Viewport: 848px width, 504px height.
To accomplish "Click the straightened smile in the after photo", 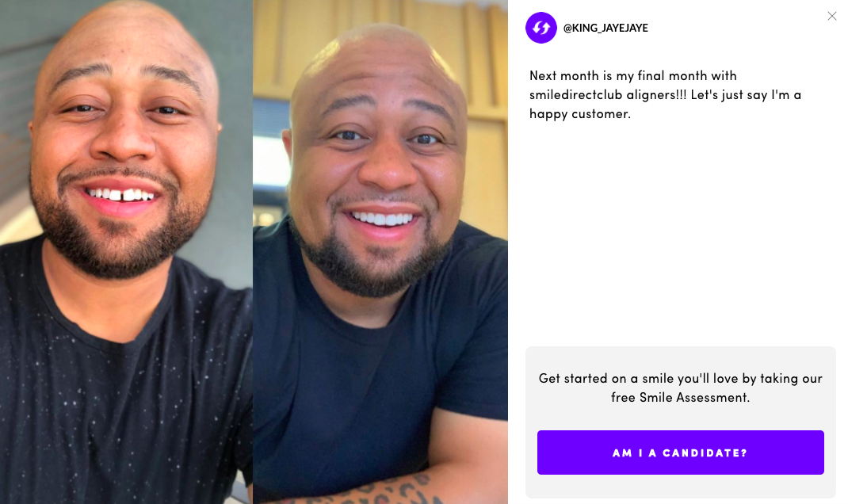I will (x=382, y=219).
